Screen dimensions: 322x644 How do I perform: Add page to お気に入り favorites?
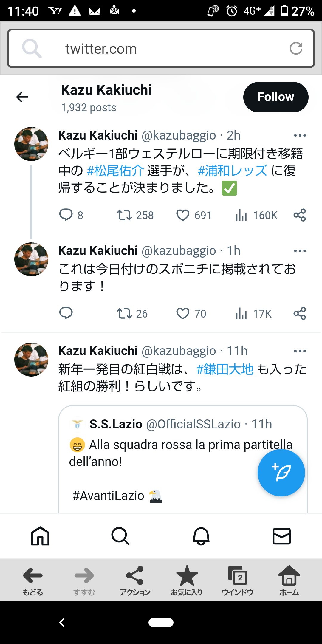(187, 580)
